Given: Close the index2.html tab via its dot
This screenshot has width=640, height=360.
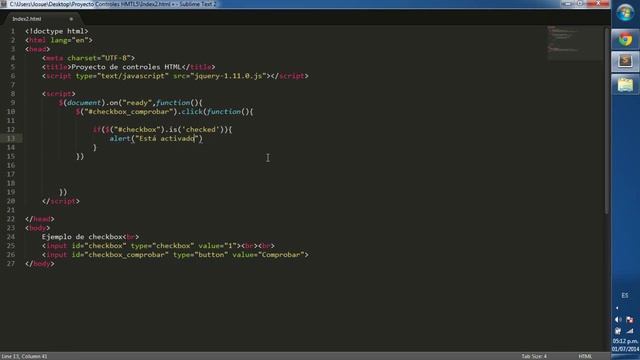Looking at the screenshot, I should click(x=71, y=19).
